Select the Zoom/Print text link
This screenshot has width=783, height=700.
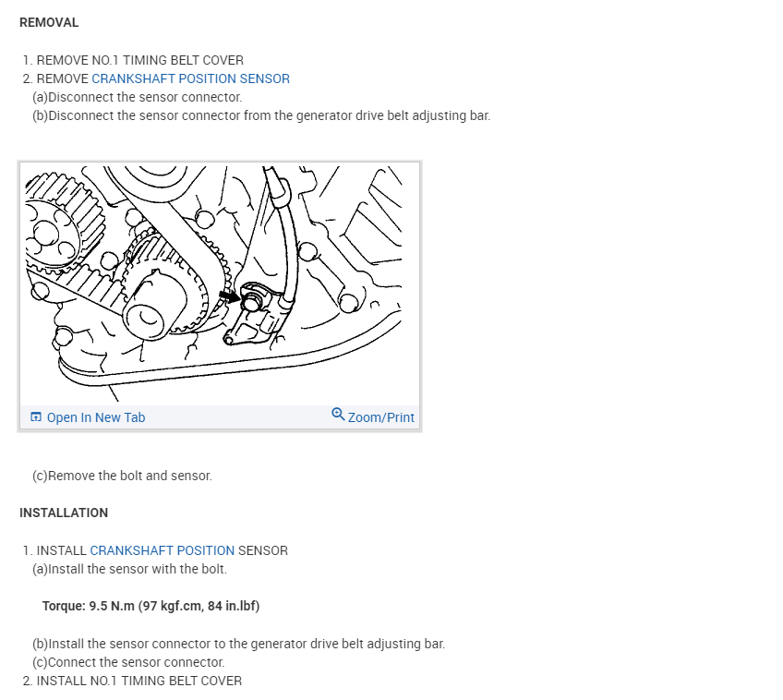[x=381, y=417]
